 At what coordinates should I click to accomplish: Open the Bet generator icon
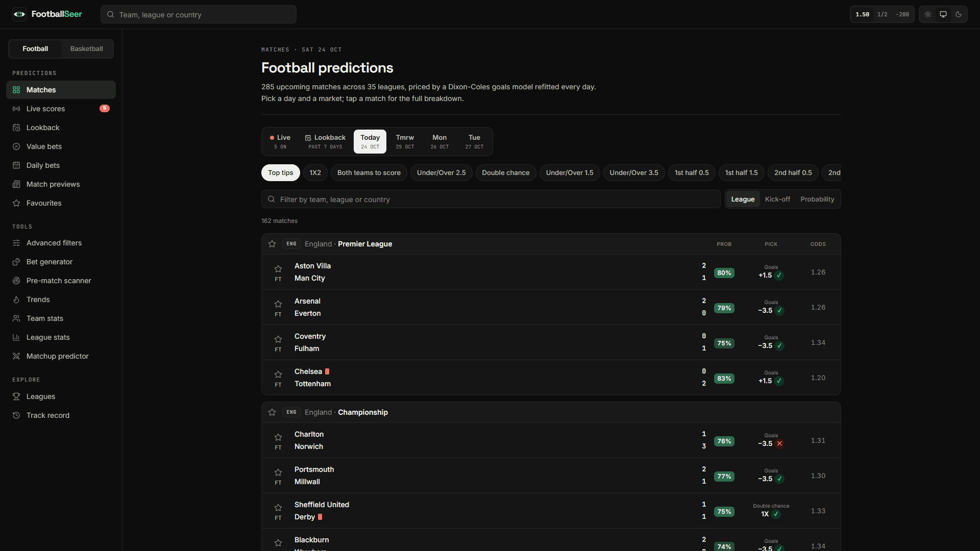click(x=16, y=262)
